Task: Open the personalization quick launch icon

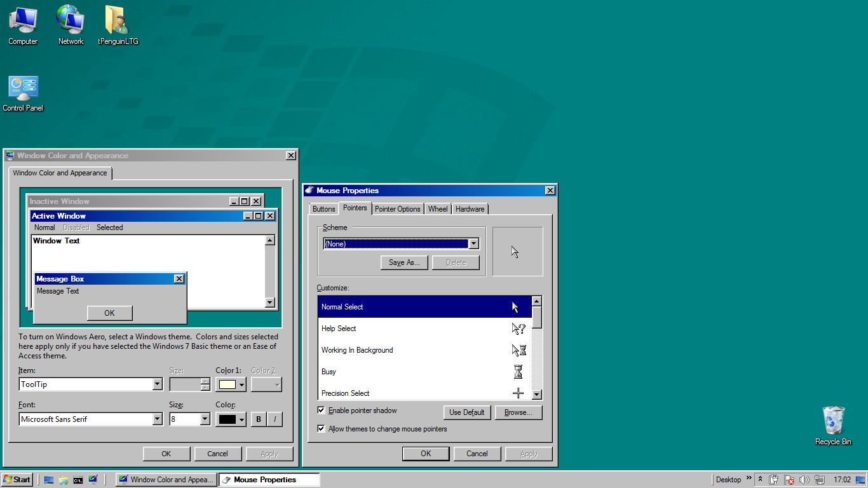Action: [x=93, y=480]
